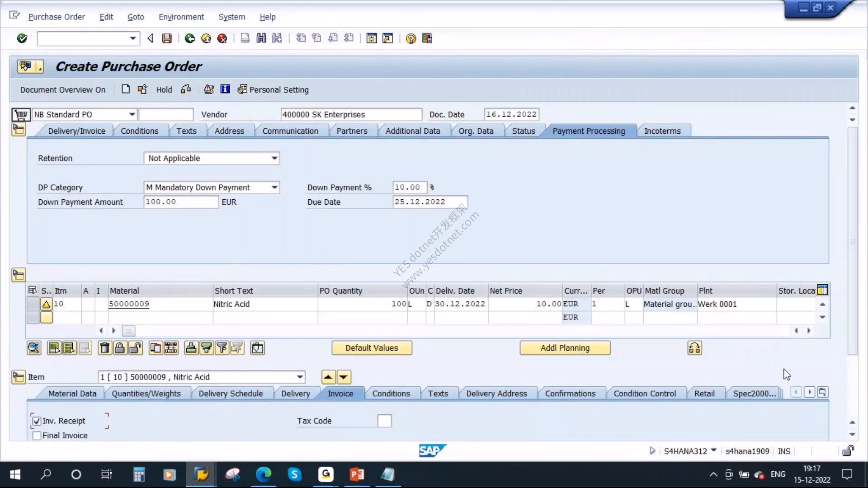Open Skype from the taskbar
This screenshot has width=868, height=488.
tap(294, 474)
